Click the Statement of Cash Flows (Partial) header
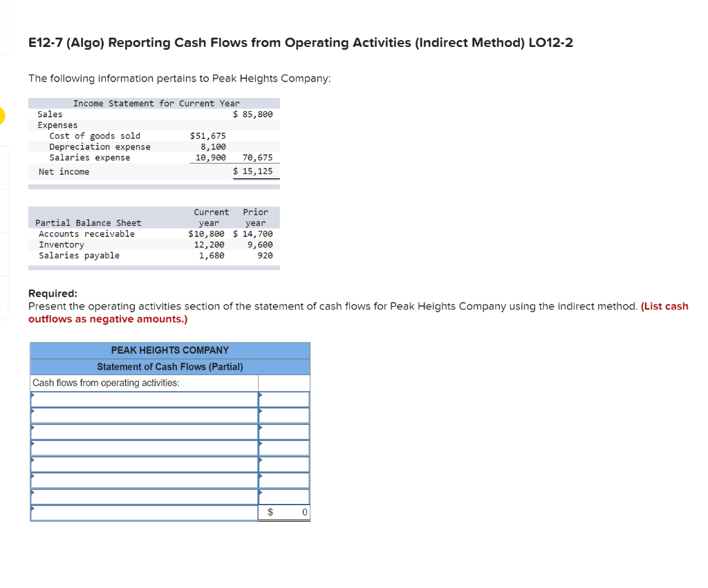 [x=169, y=366]
